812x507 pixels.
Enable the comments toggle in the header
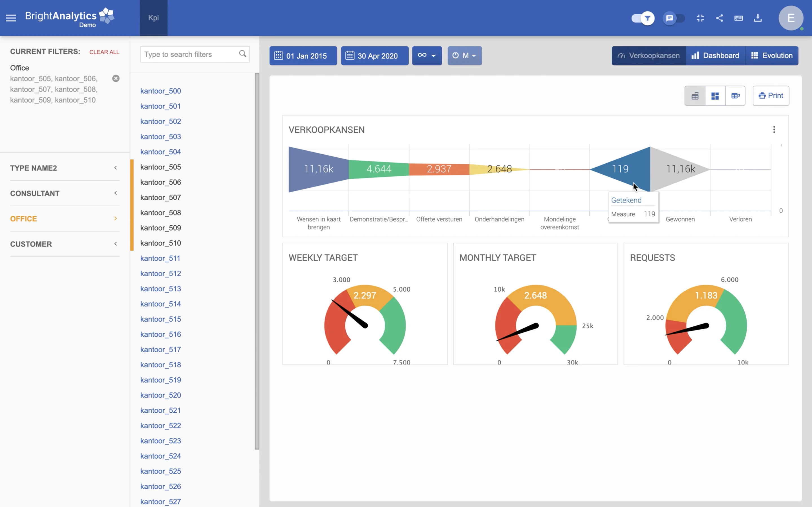click(x=673, y=18)
